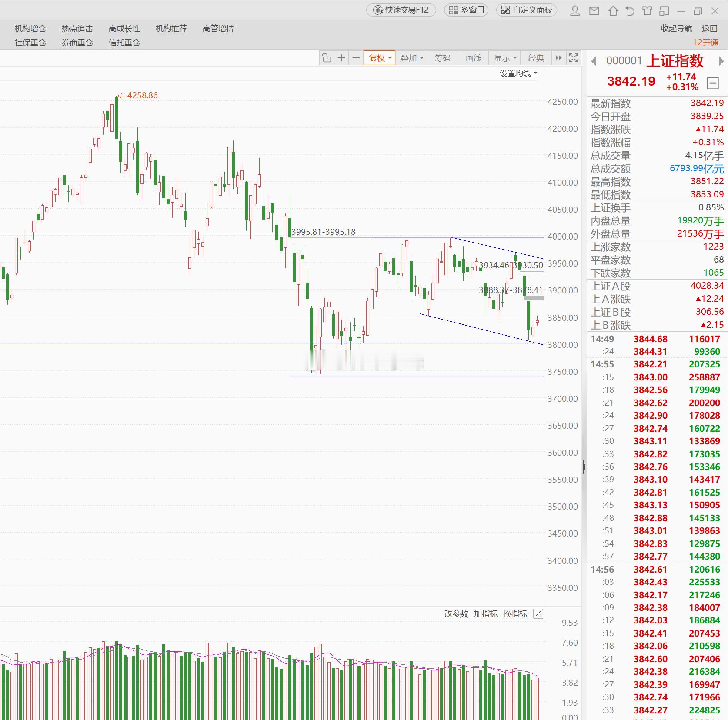This screenshot has height=720, width=728.
Task: Open the 叠加 dropdown
Action: [x=411, y=58]
